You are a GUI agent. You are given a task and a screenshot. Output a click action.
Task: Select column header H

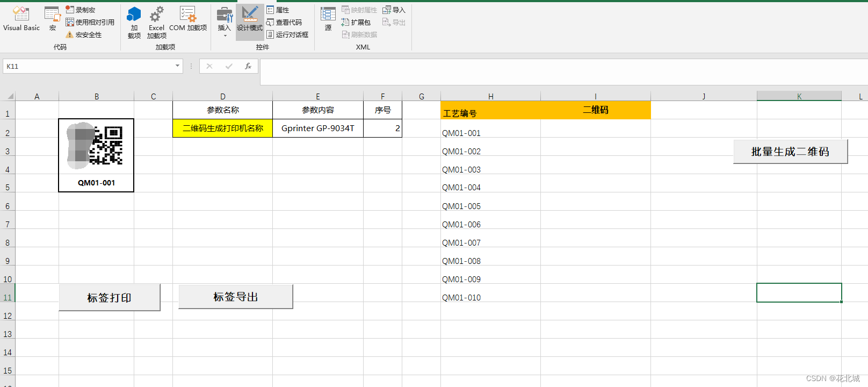click(490, 96)
